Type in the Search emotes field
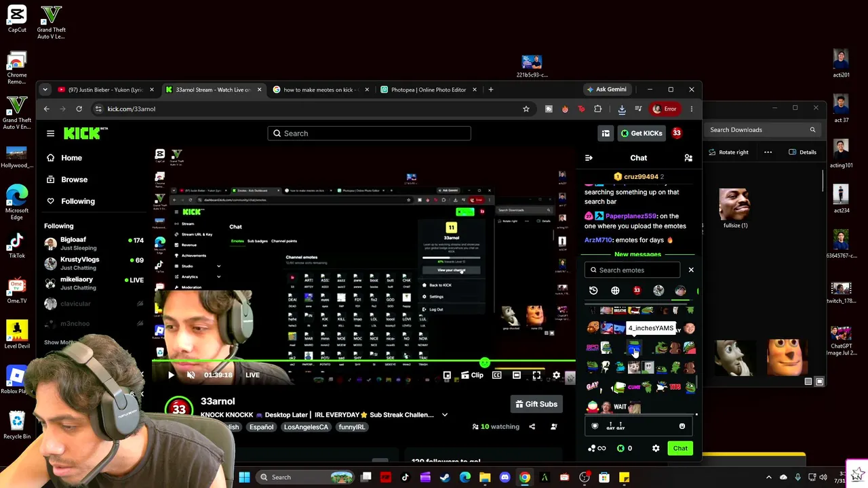Image resolution: width=868 pixels, height=488 pixels. click(632, 270)
